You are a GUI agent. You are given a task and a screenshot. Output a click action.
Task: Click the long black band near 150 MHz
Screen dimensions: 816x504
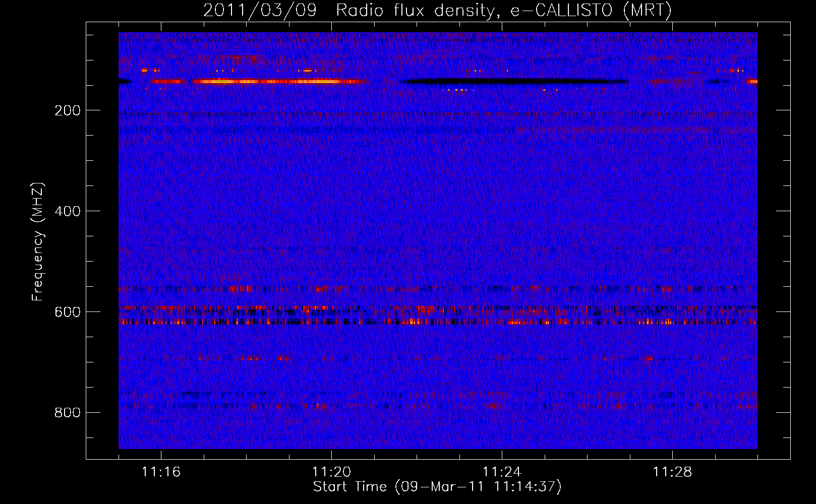[x=514, y=81]
